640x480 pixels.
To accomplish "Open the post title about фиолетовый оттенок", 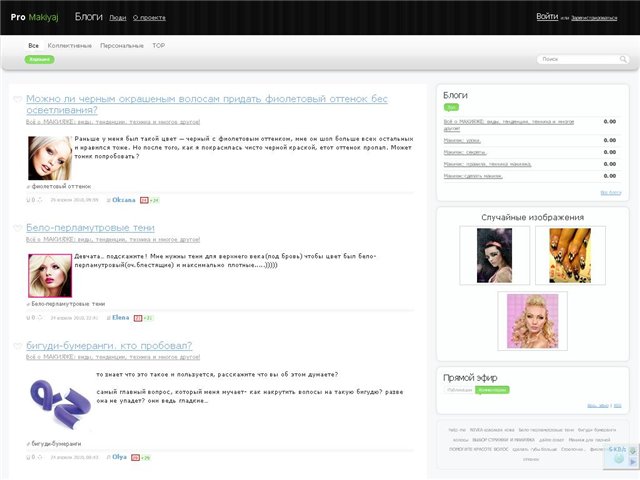I will 207,104.
